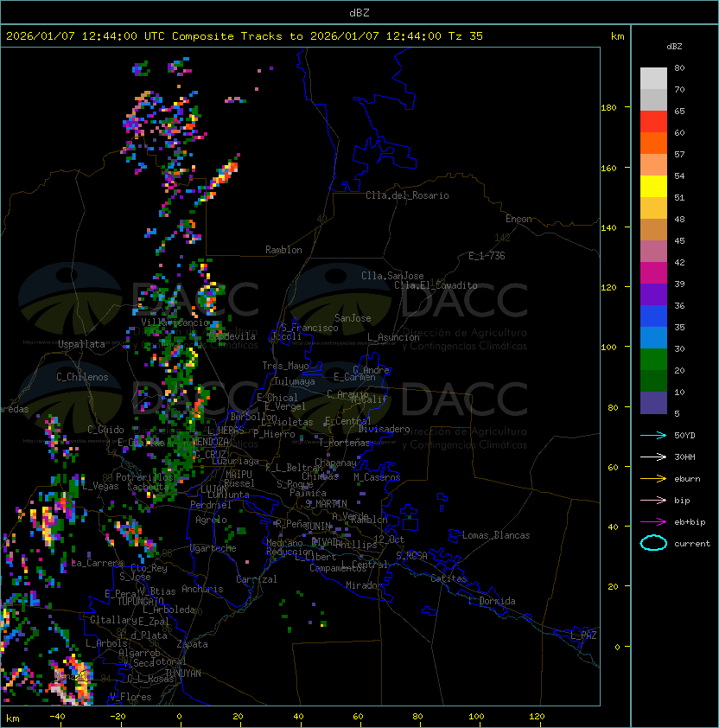
Task: Click the magenta eb+bip arrow in legend
Action: click(x=653, y=522)
